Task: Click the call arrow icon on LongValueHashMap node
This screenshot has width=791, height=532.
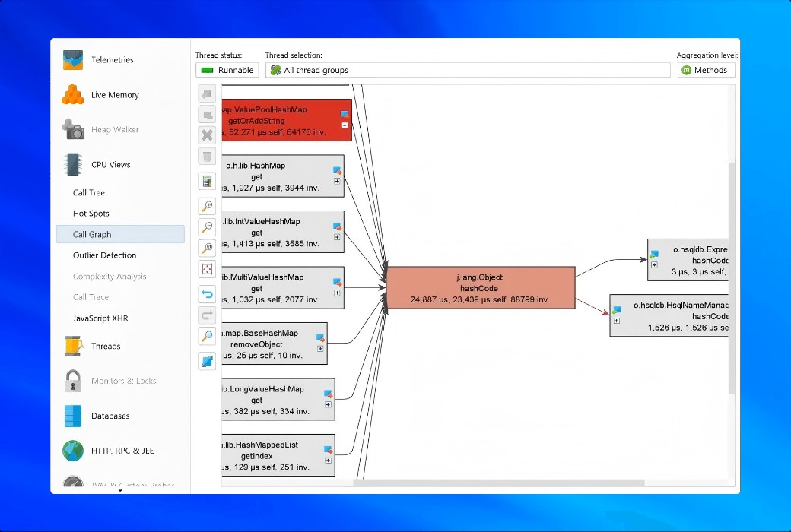Action: click(x=329, y=394)
